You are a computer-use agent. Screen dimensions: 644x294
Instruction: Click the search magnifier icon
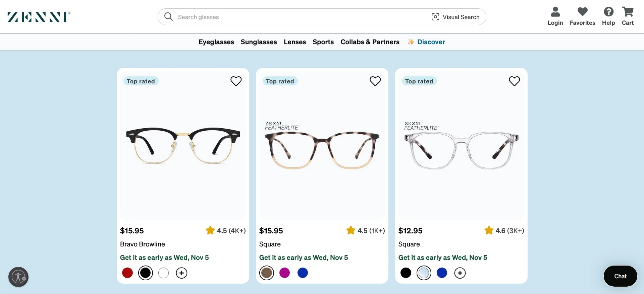(168, 17)
